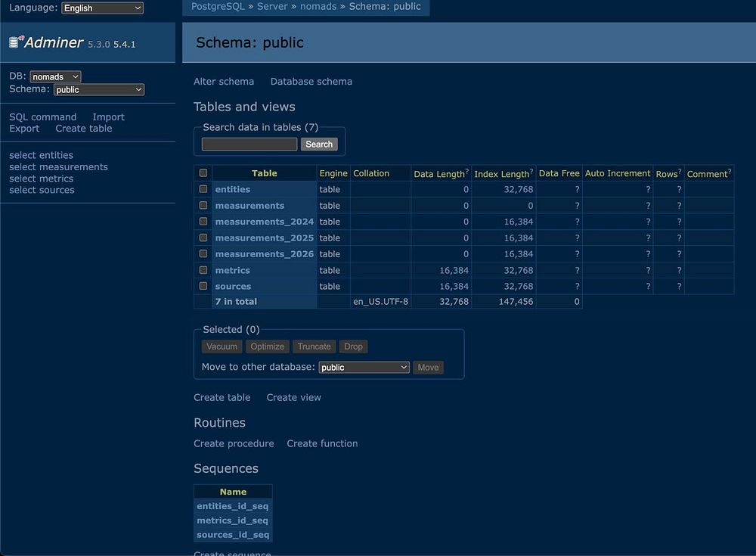
Task: Check the measurements_2025 row checkbox
Action: tap(203, 238)
